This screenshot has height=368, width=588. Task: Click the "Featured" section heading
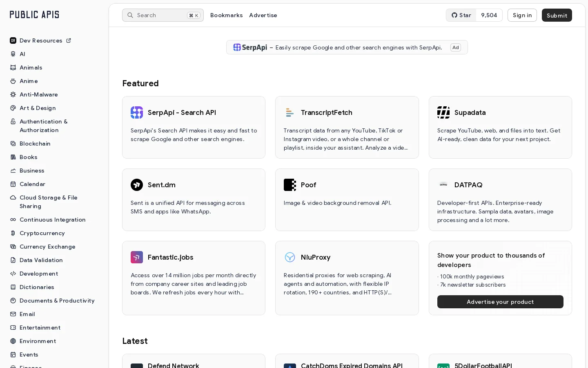pos(140,83)
